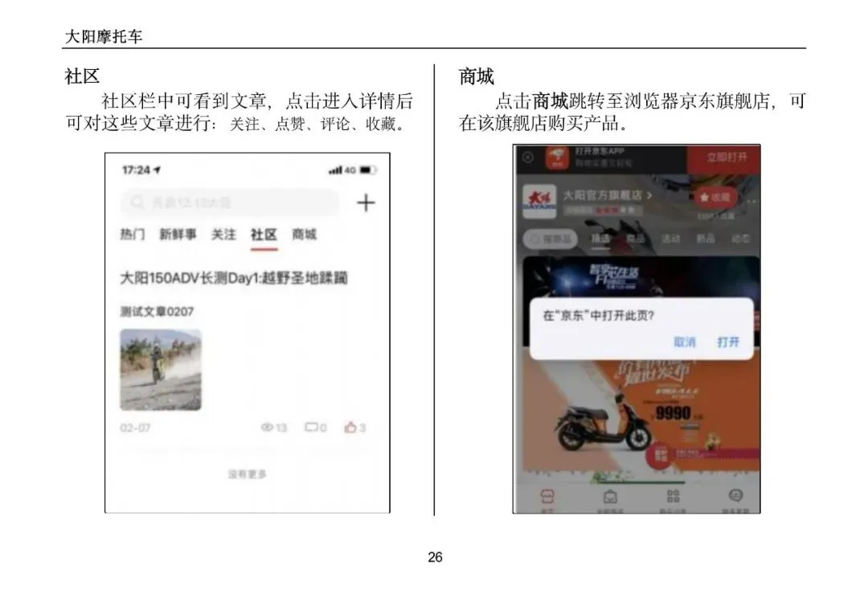This screenshot has width=868, height=598.
Task: Tap the shopping bag icon in the bottom bar
Action: tap(610, 497)
